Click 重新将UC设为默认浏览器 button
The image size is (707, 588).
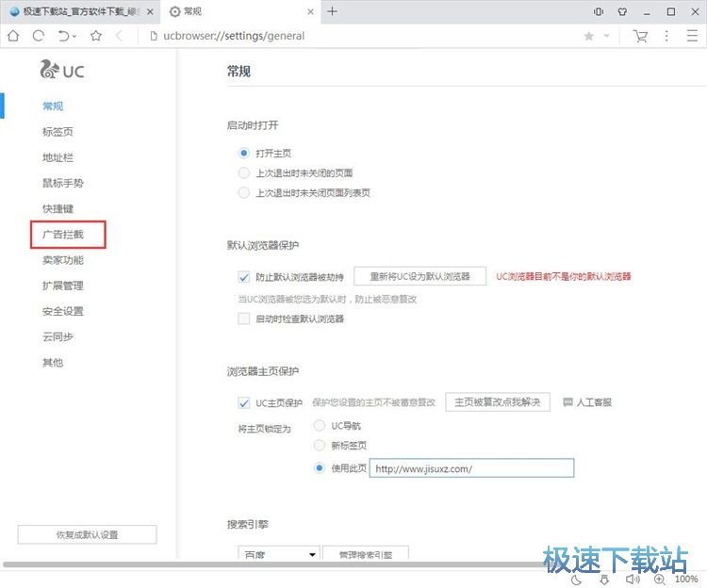419,276
